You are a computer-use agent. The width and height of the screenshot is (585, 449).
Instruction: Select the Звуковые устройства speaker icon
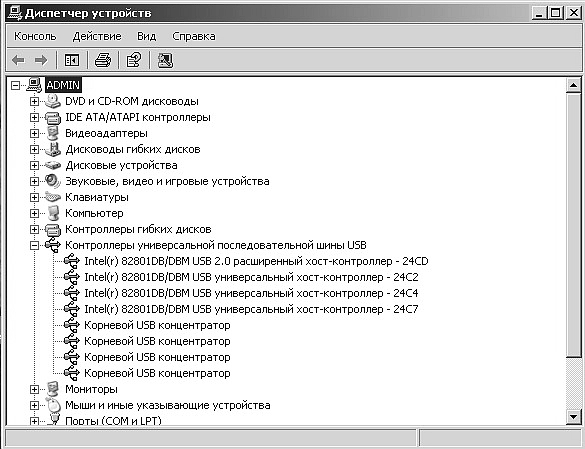(53, 181)
